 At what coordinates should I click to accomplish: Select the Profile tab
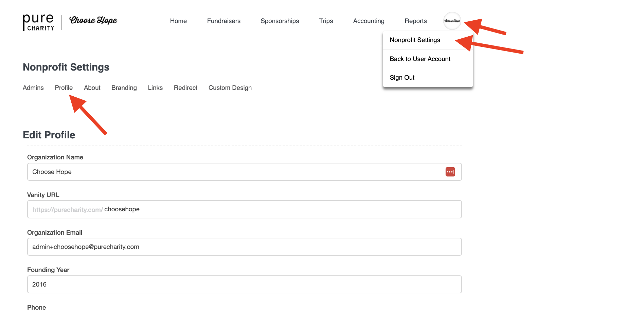(64, 88)
